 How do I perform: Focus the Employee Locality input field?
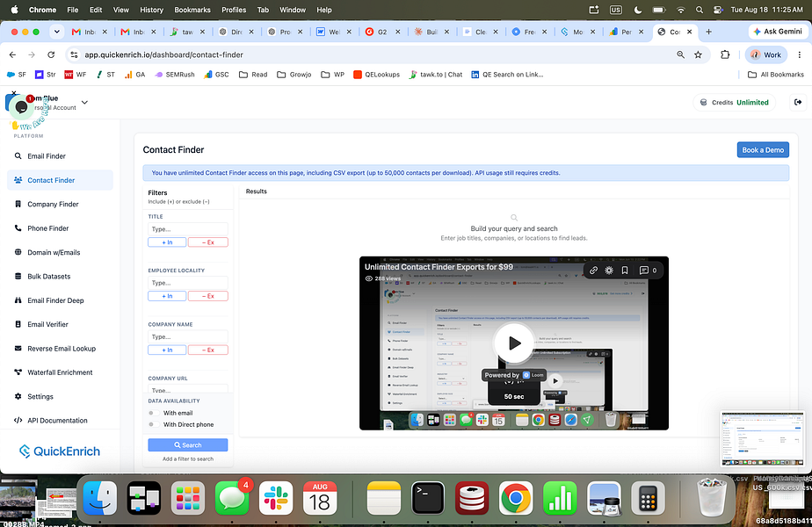pos(187,283)
